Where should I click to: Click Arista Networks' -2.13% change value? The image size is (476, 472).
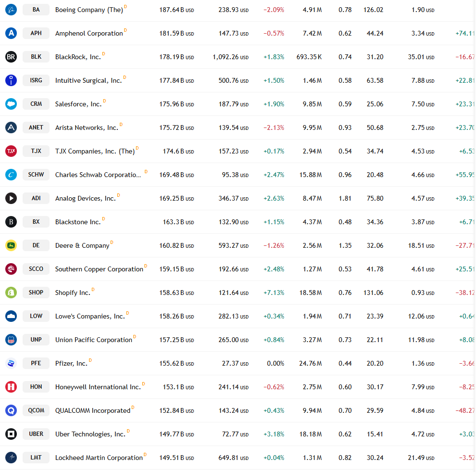click(274, 128)
